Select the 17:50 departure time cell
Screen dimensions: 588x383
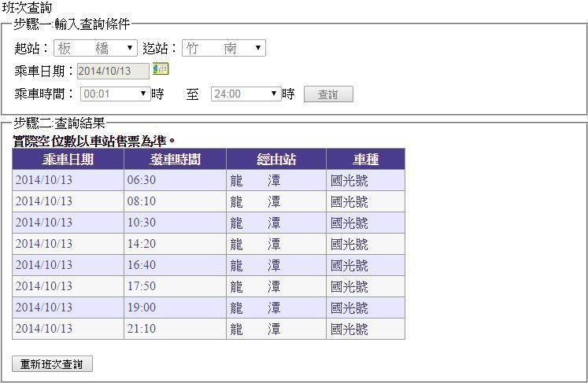(x=142, y=287)
